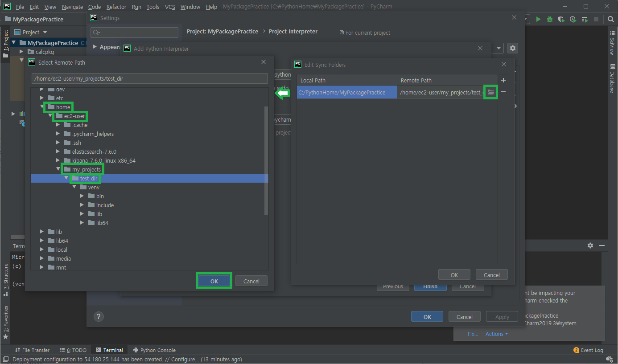Image resolution: width=618 pixels, height=364 pixels.
Task: Select the include folder under venv
Action: click(105, 205)
